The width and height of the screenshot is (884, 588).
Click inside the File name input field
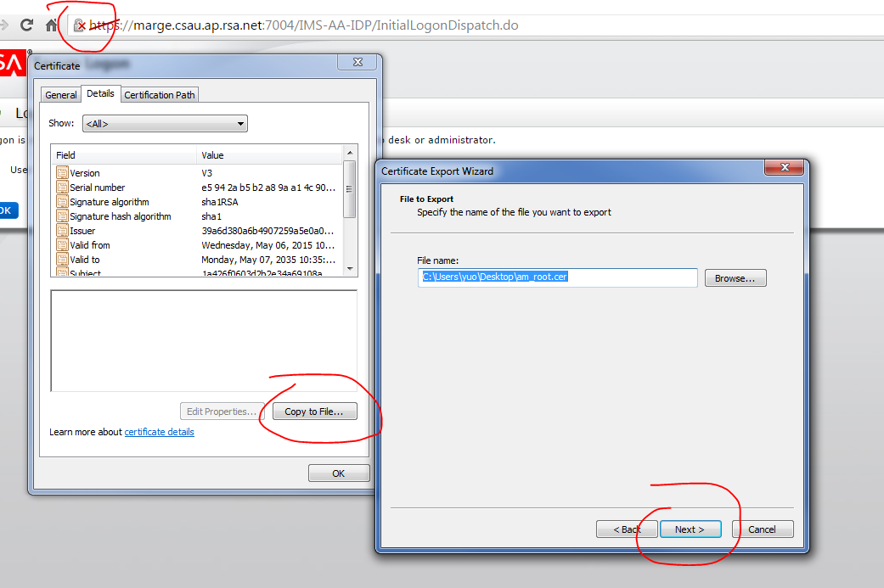557,277
